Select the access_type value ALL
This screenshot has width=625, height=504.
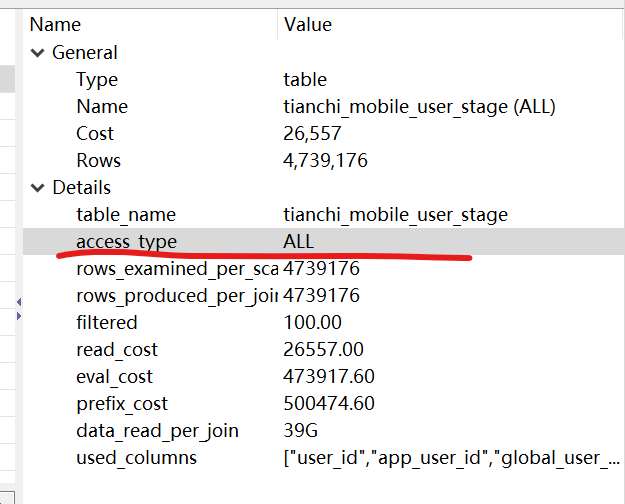click(299, 242)
